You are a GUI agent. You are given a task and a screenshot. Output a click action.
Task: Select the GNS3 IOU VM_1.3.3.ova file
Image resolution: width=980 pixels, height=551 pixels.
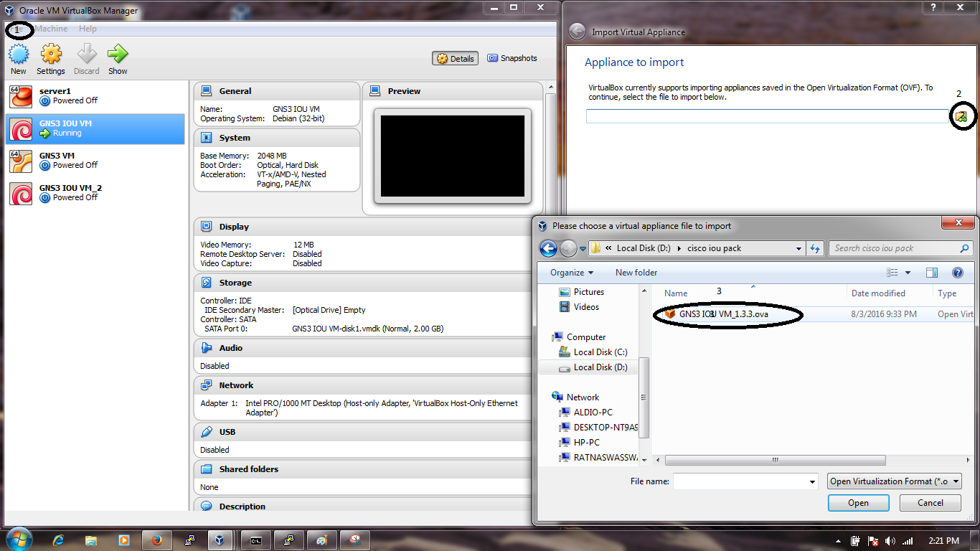(x=723, y=314)
